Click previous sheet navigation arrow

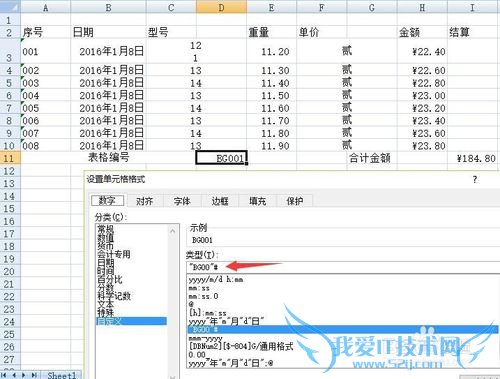pos(14,375)
